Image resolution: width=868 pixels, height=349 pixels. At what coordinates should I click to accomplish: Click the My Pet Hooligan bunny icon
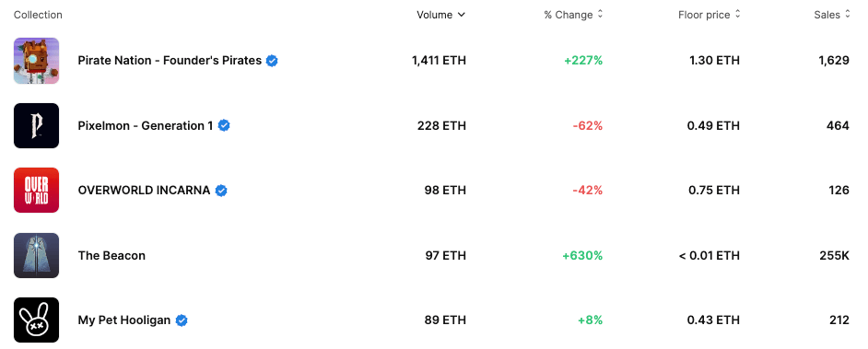36,320
